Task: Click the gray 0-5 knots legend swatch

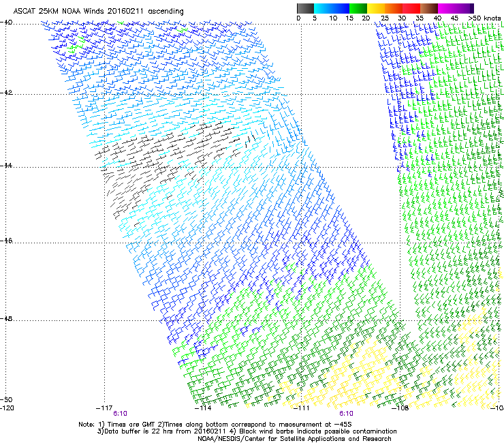Action: pos(305,8)
